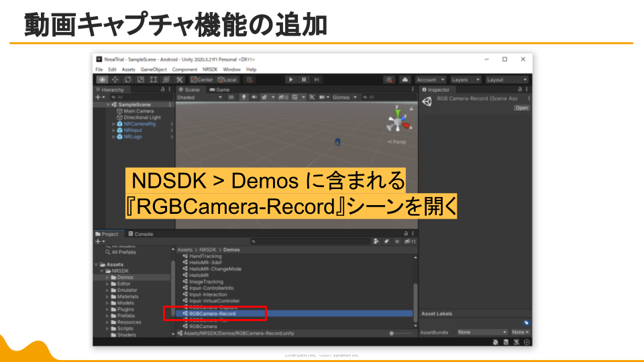This screenshot has height=362, width=644.
Task: Open the Assets menu
Action: [x=128, y=69]
